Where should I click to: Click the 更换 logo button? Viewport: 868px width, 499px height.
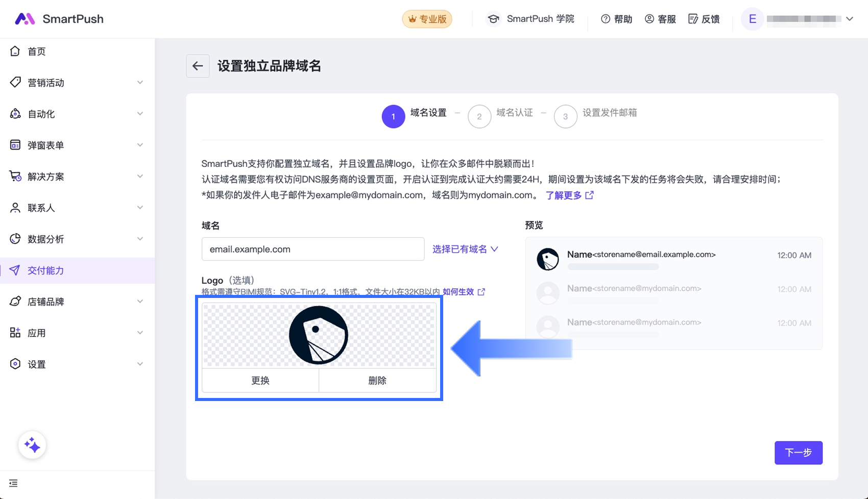[260, 381]
